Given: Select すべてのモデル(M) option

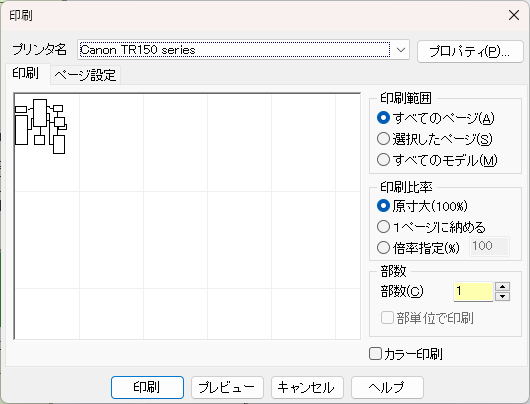Looking at the screenshot, I should (x=383, y=160).
